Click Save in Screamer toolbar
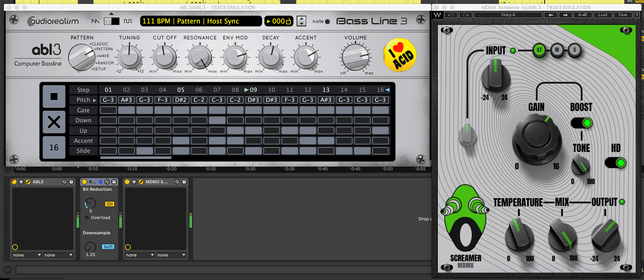This screenshot has width=644, height=280. (x=622, y=15)
